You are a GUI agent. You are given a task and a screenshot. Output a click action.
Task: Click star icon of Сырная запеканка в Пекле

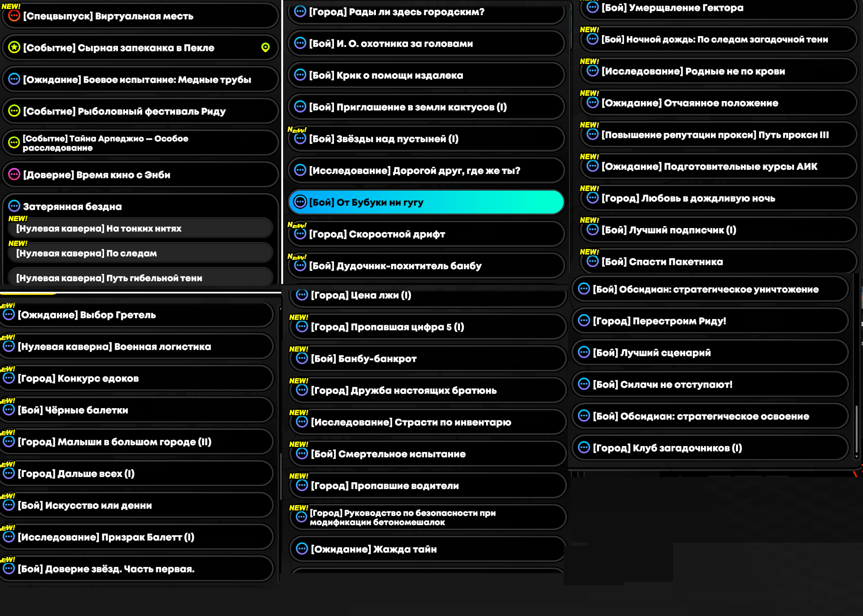(x=14, y=47)
